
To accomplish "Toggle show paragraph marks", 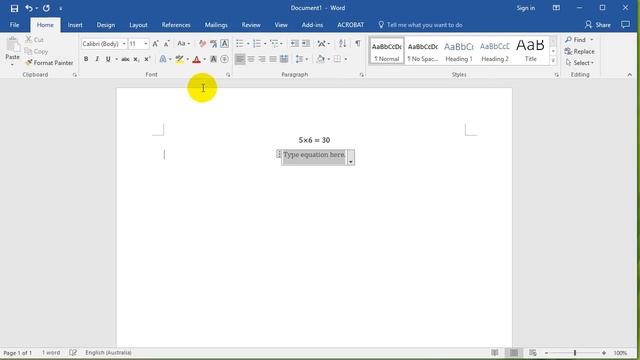I will (x=358, y=44).
